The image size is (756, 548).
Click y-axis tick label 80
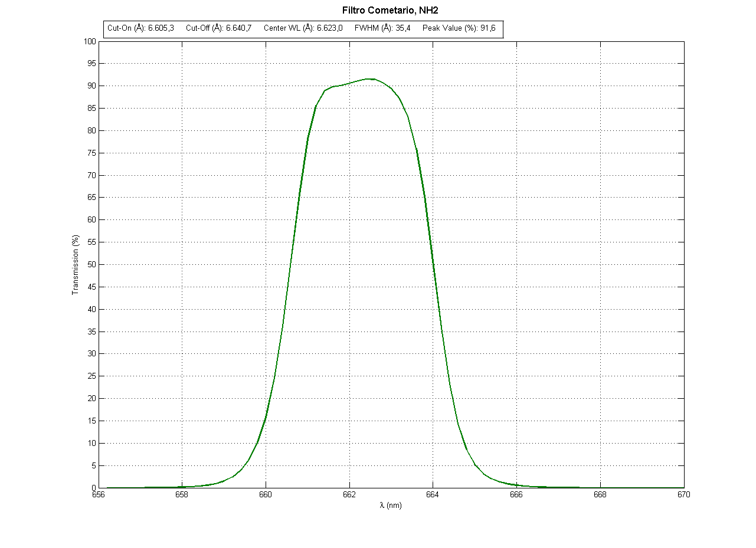click(x=91, y=131)
